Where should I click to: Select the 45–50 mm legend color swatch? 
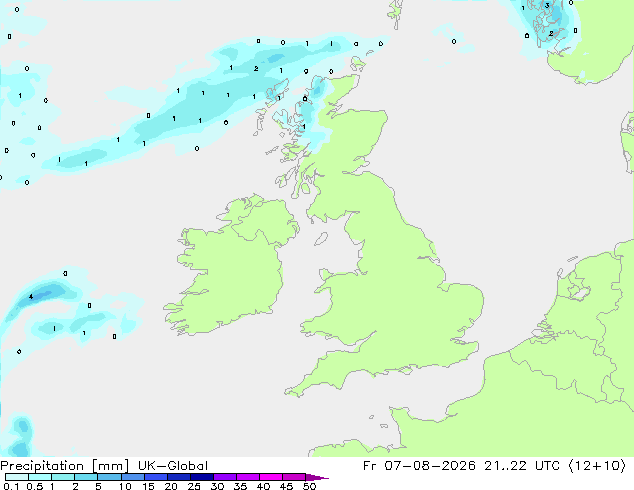click(x=294, y=477)
